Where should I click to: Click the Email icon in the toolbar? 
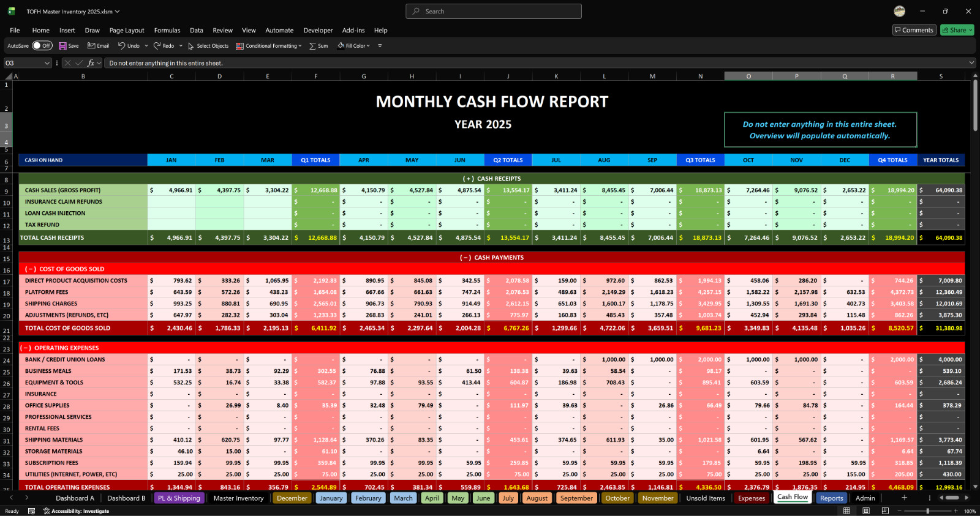(x=91, y=46)
